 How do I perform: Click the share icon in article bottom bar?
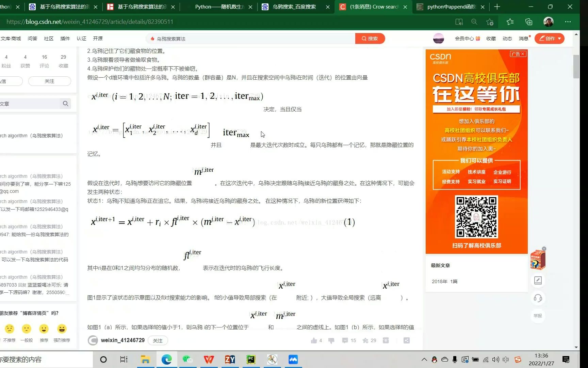point(407,340)
